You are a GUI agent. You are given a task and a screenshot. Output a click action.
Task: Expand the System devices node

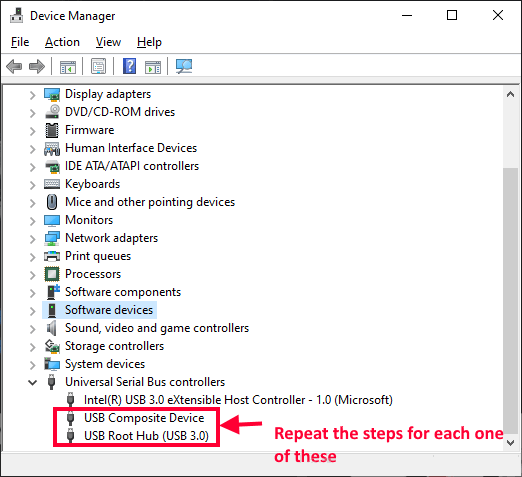pos(32,365)
